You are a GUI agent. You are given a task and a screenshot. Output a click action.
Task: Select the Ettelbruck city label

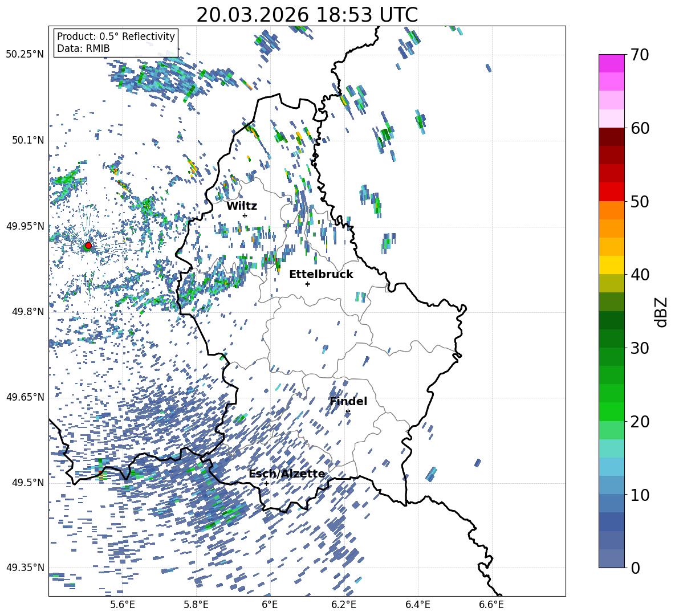321,274
